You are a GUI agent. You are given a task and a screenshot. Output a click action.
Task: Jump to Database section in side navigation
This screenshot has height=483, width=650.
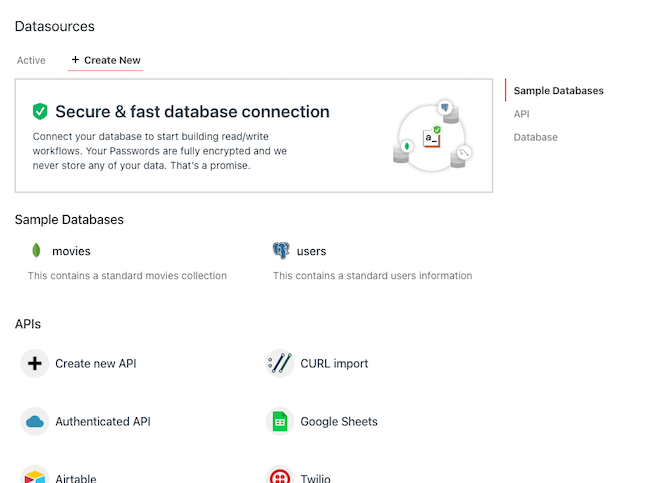(x=535, y=137)
